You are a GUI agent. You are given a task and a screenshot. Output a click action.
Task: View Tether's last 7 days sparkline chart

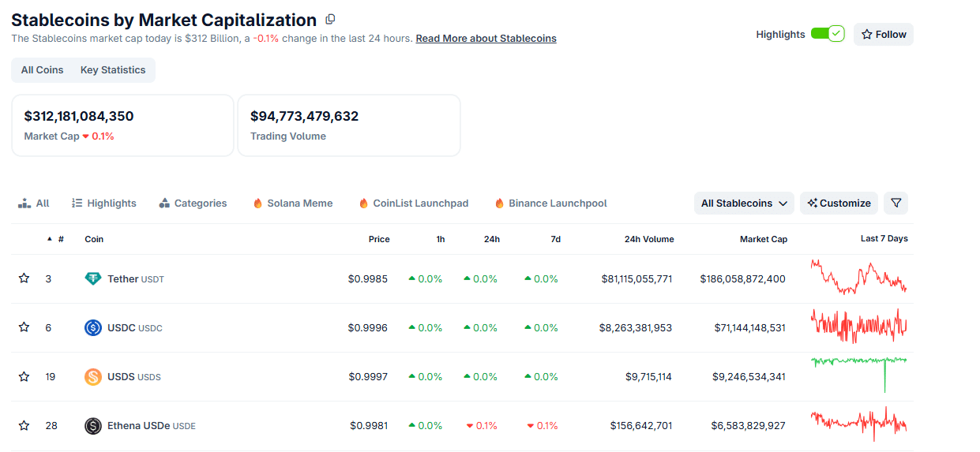[x=858, y=277]
